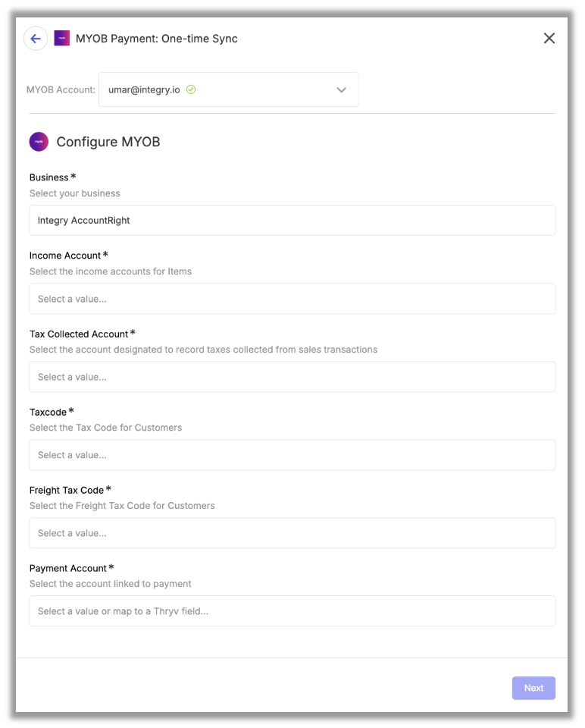
Task: Click the back arrow button
Action: 36,39
